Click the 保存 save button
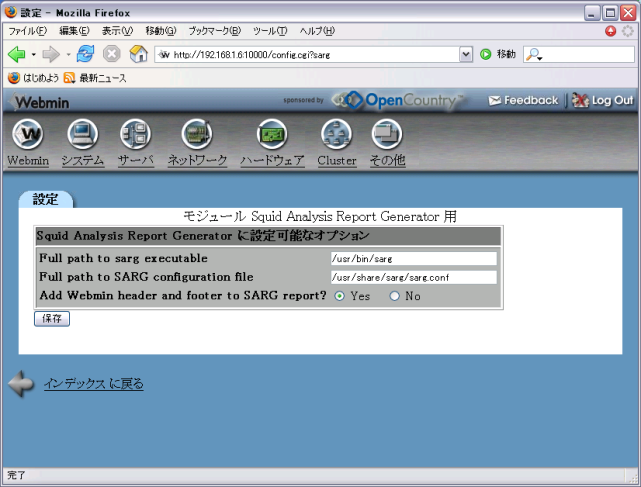 52,318
